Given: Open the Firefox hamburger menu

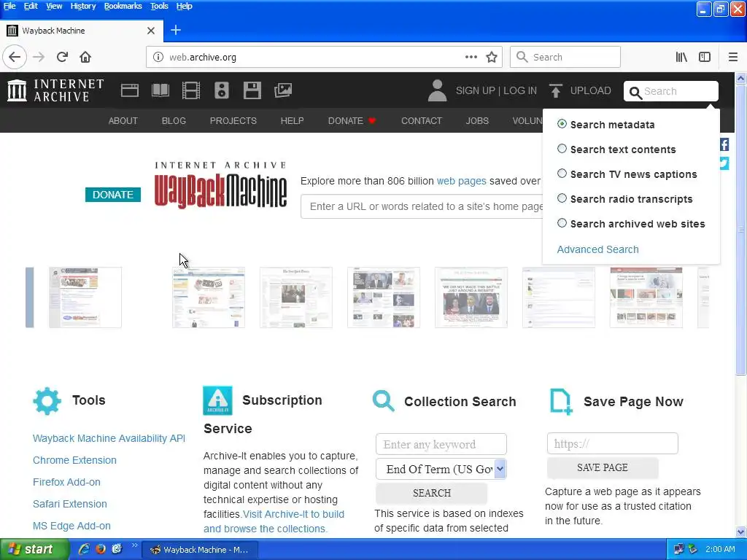Looking at the screenshot, I should coord(733,57).
